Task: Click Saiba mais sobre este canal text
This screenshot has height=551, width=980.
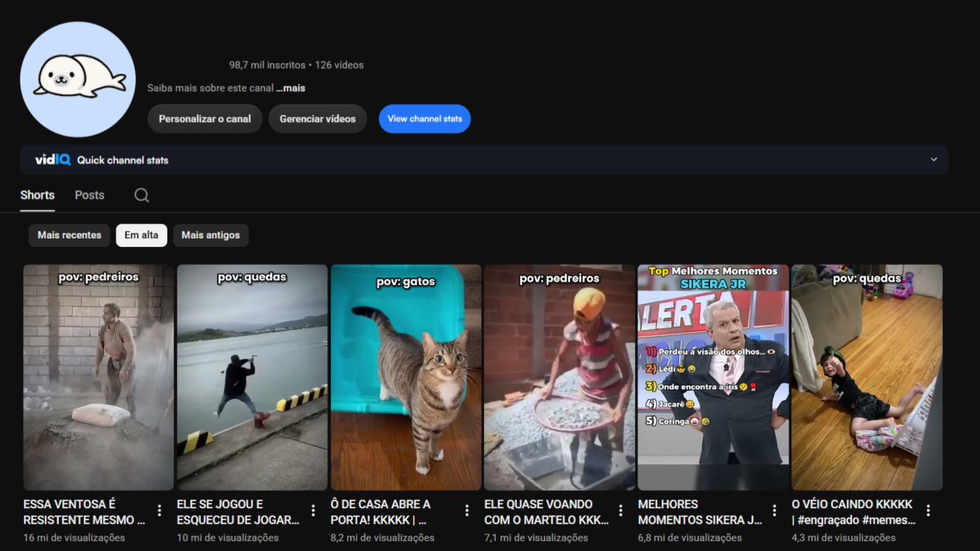Action: coord(211,88)
